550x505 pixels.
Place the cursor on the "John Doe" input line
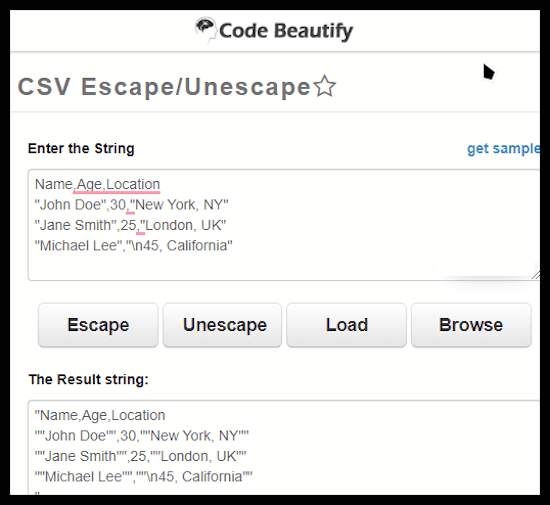click(x=132, y=205)
